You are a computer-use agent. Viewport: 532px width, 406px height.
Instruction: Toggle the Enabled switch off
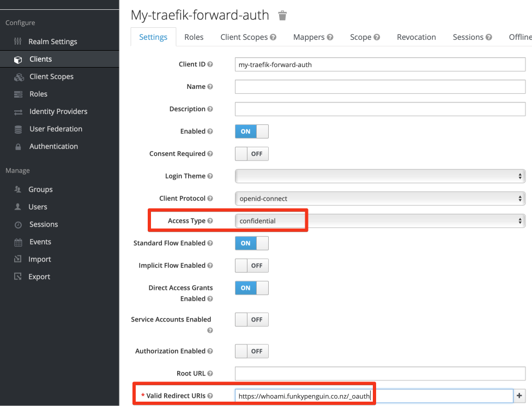(x=251, y=132)
